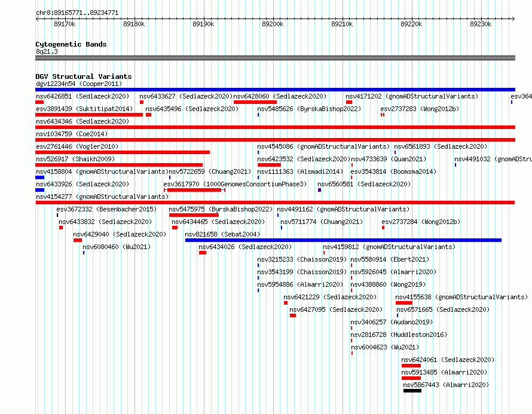The height and width of the screenshot is (414, 532).
Task: Open variant dgv12234n54 (Cooper2011) label
Action: (79, 84)
